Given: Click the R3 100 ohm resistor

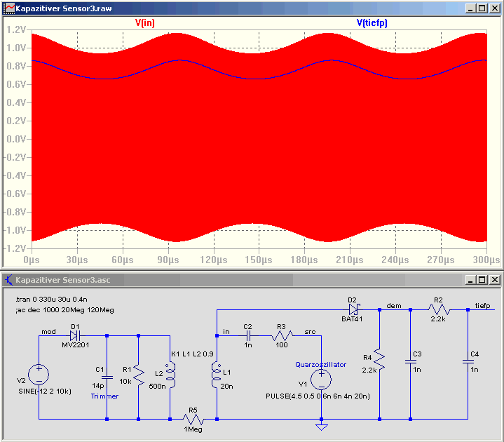Looking at the screenshot, I should click(282, 336).
